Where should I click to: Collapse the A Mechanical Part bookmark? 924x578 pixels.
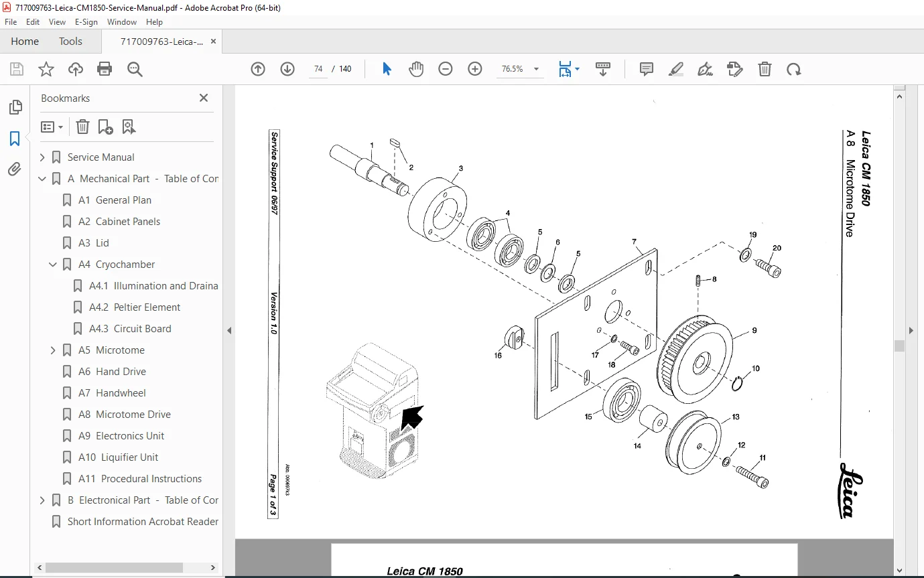click(x=42, y=179)
